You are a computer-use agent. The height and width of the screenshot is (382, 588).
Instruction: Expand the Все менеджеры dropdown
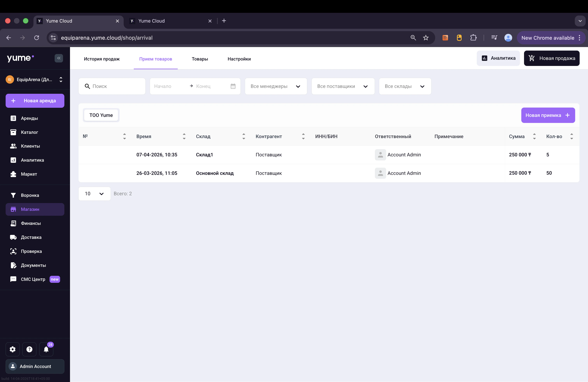point(276,86)
